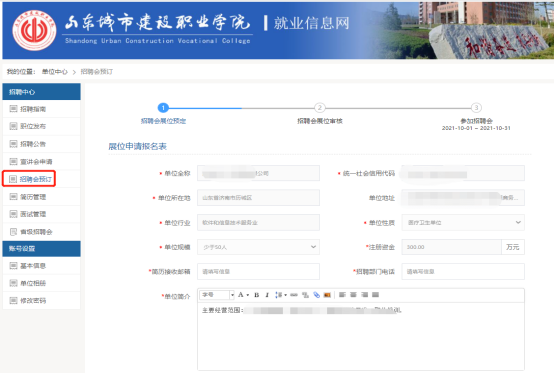Click the college logo emblem
The height and width of the screenshot is (373, 554).
tap(34, 30)
